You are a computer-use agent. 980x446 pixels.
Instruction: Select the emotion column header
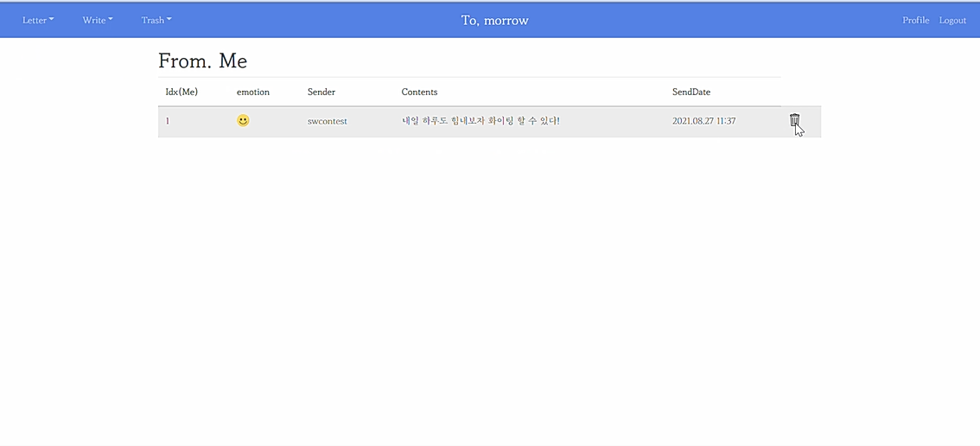(x=253, y=92)
